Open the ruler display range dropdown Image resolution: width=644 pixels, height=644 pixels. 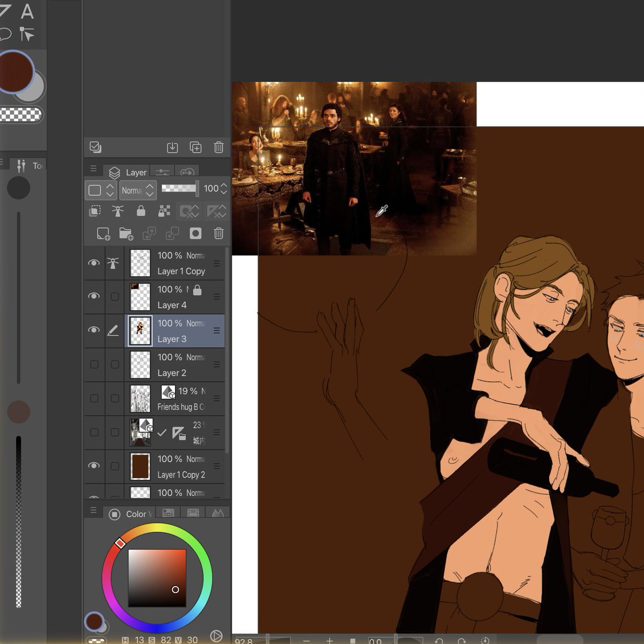tap(216, 211)
